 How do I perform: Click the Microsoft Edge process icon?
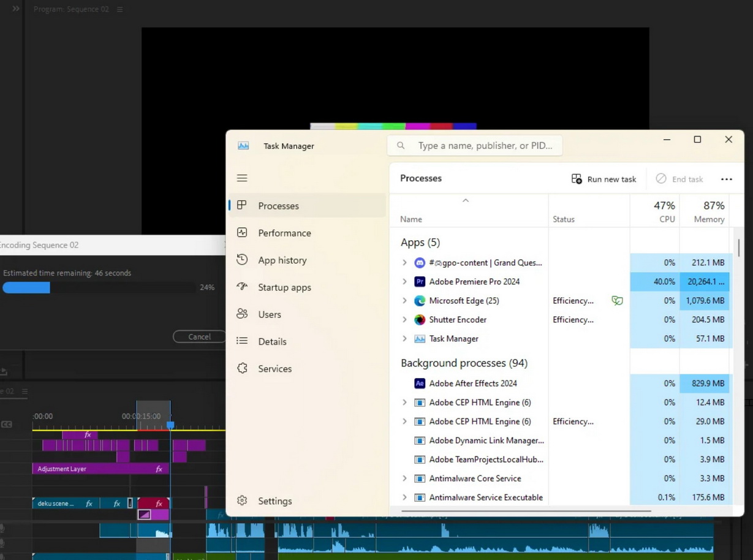(420, 301)
